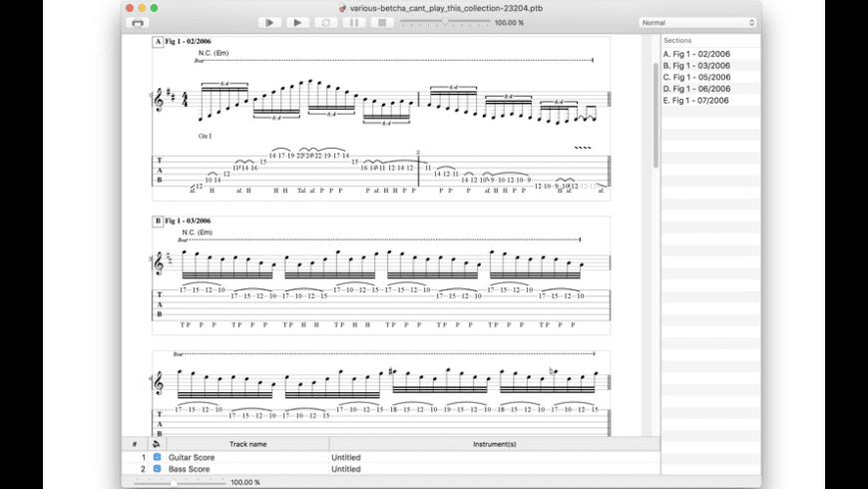Click the 100.00 % playback speed value
The width and height of the screenshot is (868, 489).
click(509, 23)
